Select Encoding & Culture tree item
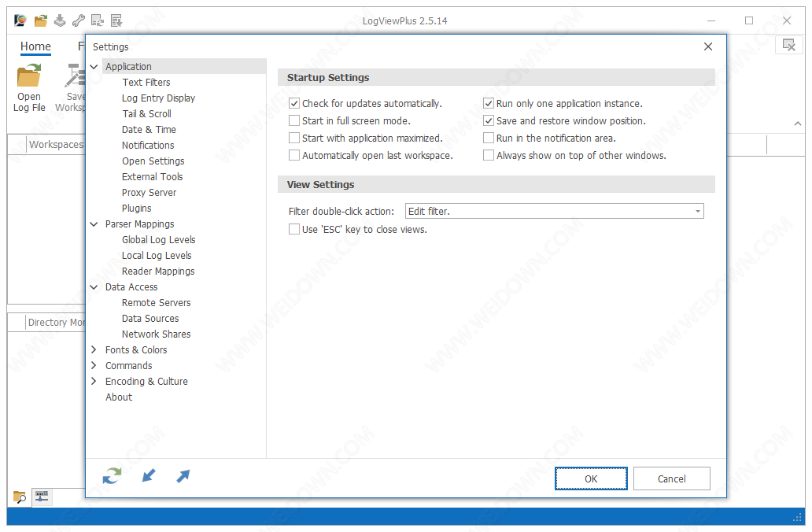This screenshot has height=532, width=812. pos(146,381)
